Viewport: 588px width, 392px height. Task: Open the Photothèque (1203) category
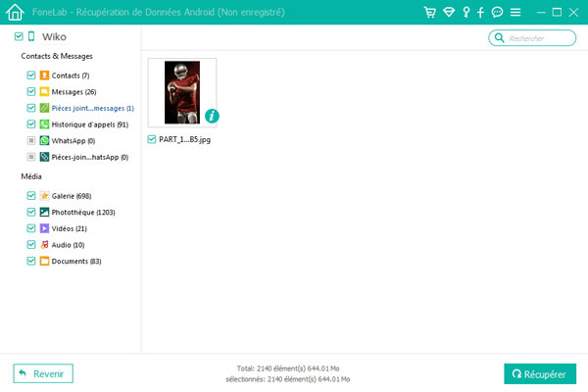tap(83, 213)
